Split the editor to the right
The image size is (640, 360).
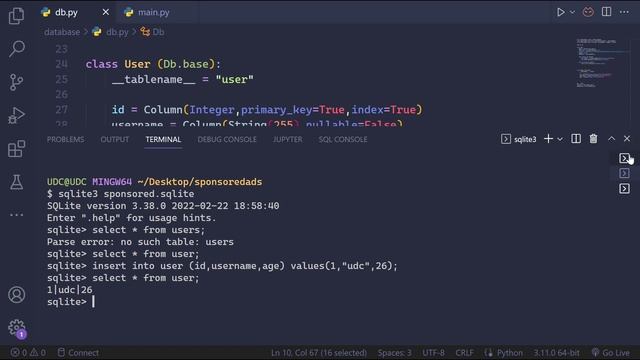[607, 12]
